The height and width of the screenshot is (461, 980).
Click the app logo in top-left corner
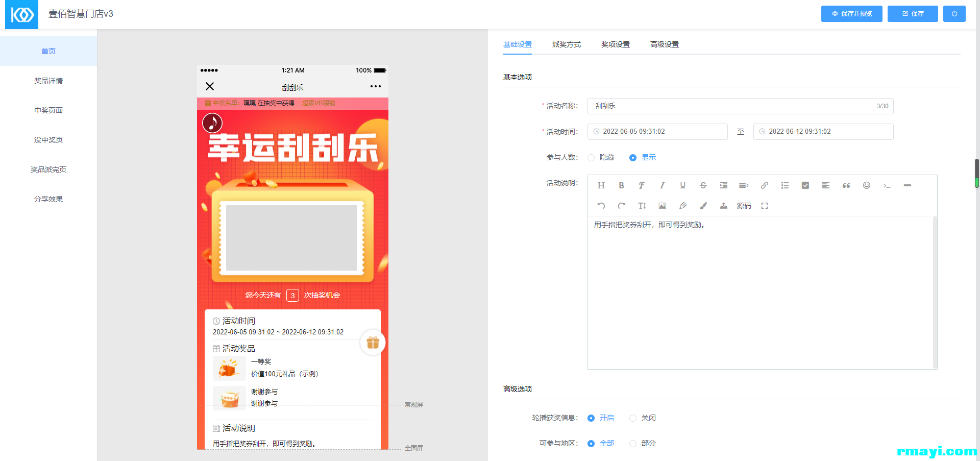coord(21,14)
